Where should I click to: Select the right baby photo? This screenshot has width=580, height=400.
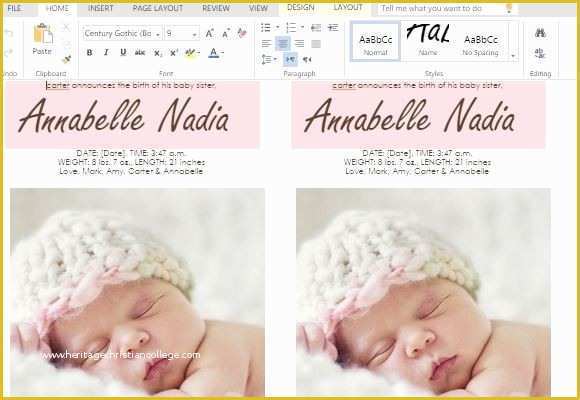pos(423,292)
